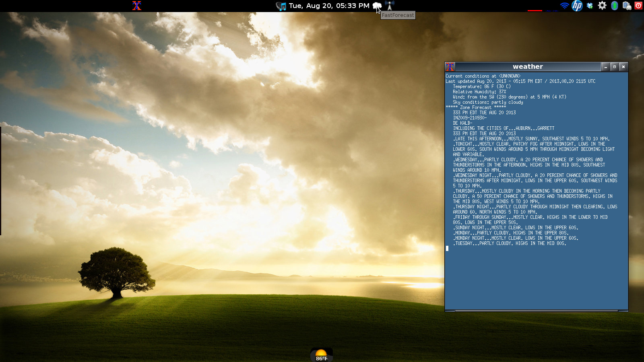This screenshot has height=362, width=644.
Task: Open the blue music note media icon
Action: coord(281,6)
